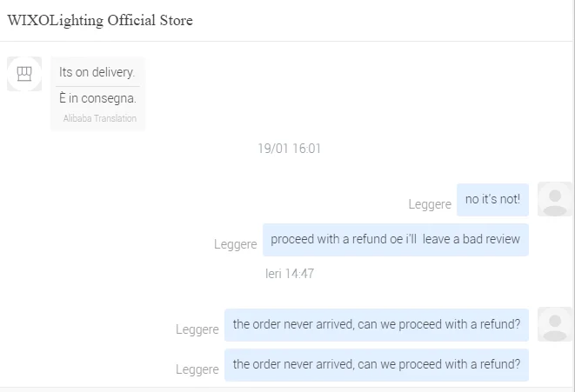
Task: Click the 'Its on delivery.' message text
Action: tap(97, 72)
